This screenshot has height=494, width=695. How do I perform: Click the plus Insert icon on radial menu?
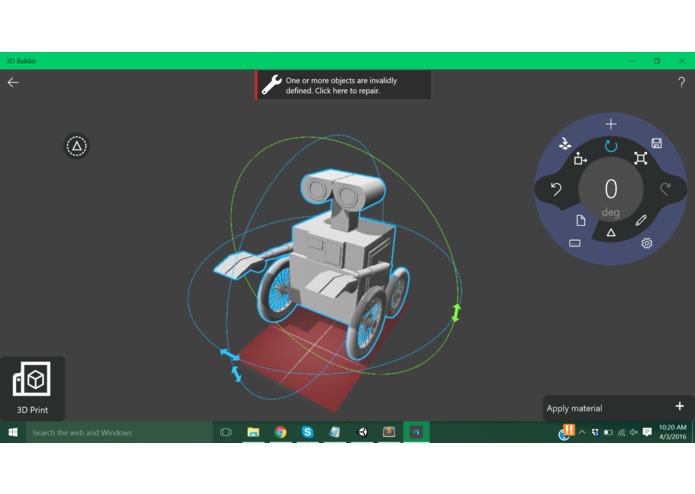(x=611, y=124)
